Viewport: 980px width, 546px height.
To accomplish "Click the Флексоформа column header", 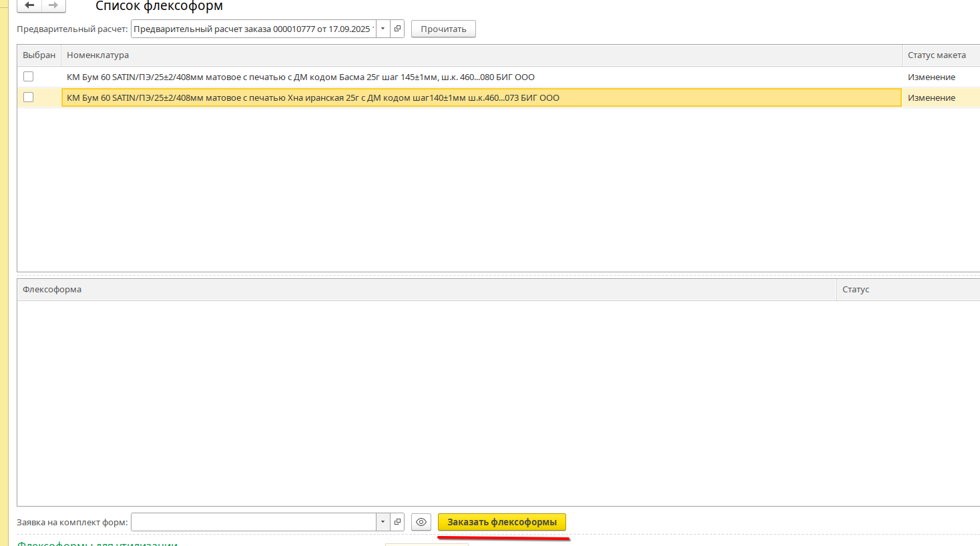I will (52, 290).
